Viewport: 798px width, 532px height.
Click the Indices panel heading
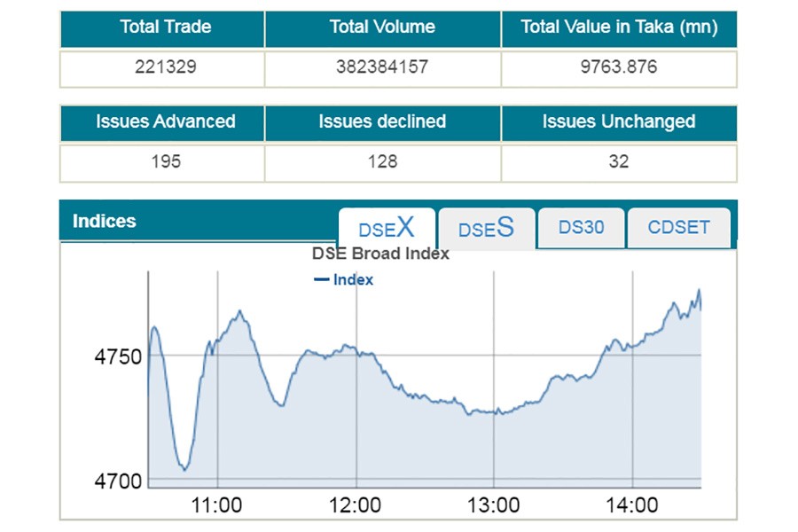[105, 222]
